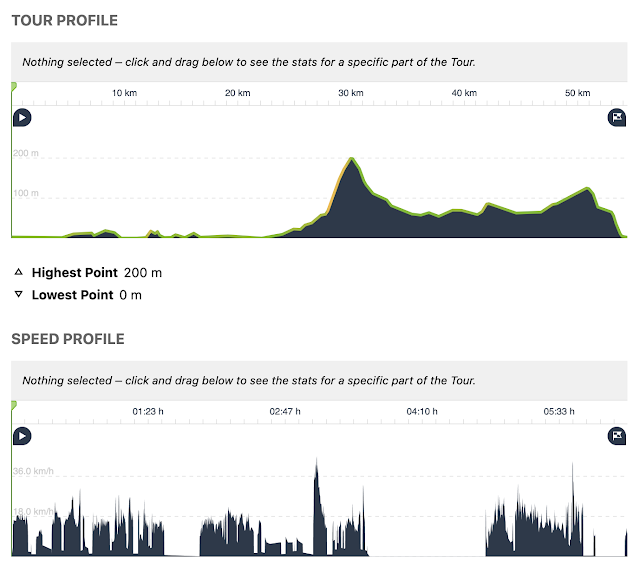The width and height of the screenshot is (640, 572).
Task: Click the 02:47 h mark on the time ruler
Action: 285,412
